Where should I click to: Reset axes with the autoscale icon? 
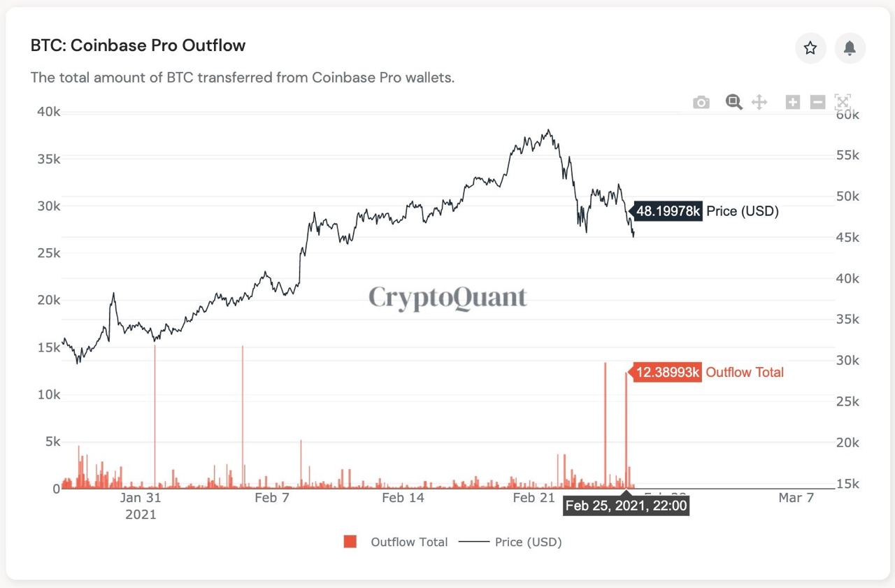842,102
